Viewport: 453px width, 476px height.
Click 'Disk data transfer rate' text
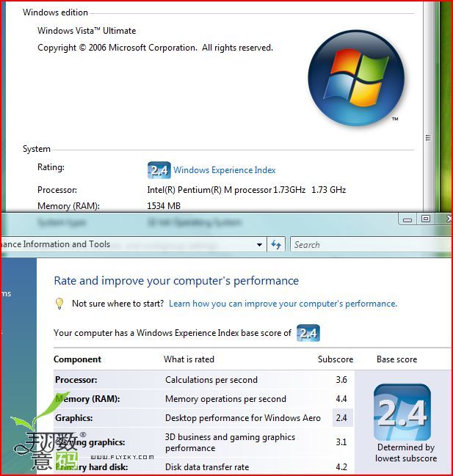pyautogui.click(x=207, y=467)
